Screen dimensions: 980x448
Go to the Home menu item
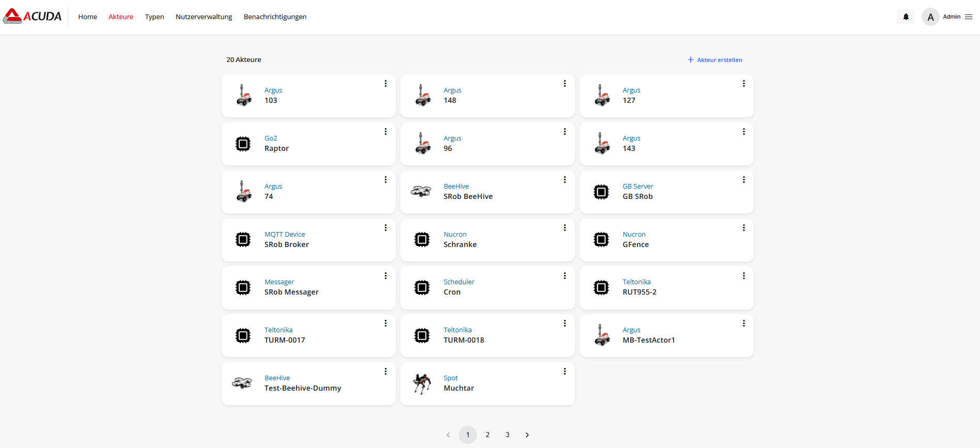pos(87,17)
